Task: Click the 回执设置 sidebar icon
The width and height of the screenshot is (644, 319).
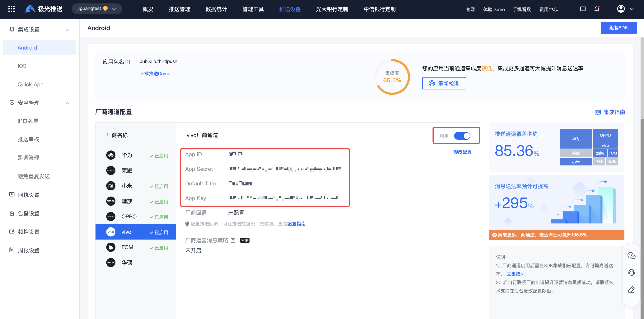Action: (12, 195)
